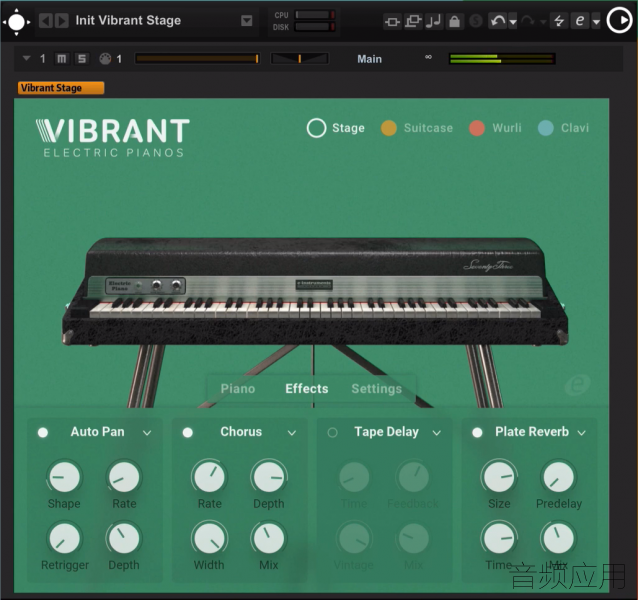Image resolution: width=638 pixels, height=600 pixels.
Task: Switch to the Piano tab
Action: (238, 388)
